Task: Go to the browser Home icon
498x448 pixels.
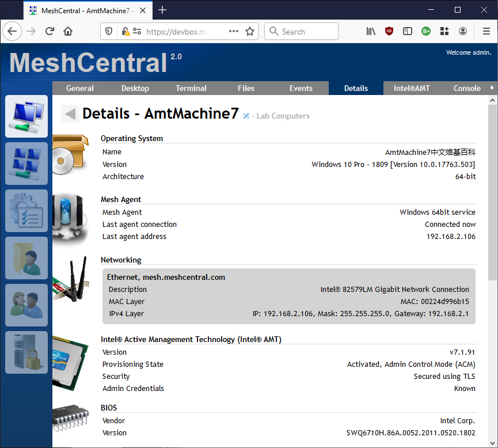Action: click(68, 31)
